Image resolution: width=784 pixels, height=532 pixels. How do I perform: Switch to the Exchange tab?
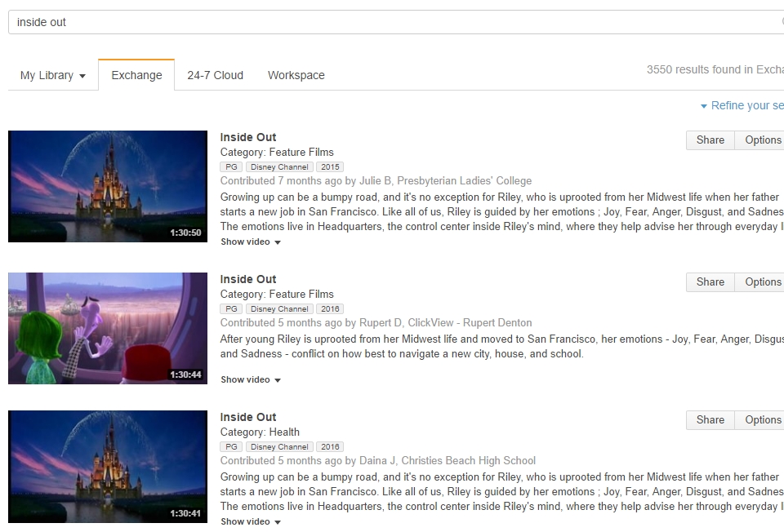[x=136, y=75]
